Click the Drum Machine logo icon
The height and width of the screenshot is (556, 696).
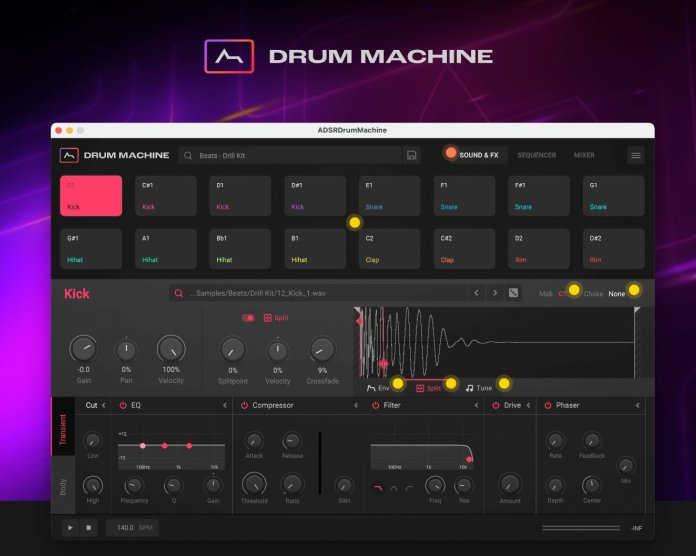point(69,155)
